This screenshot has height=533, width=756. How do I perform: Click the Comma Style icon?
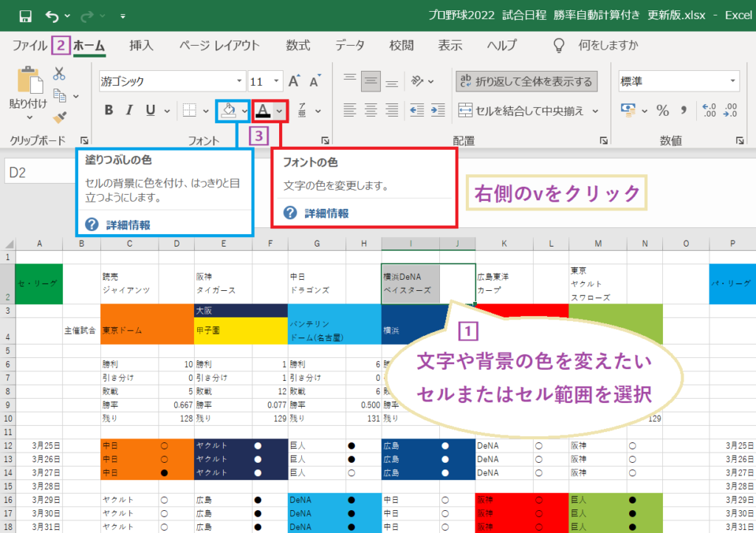tap(683, 110)
